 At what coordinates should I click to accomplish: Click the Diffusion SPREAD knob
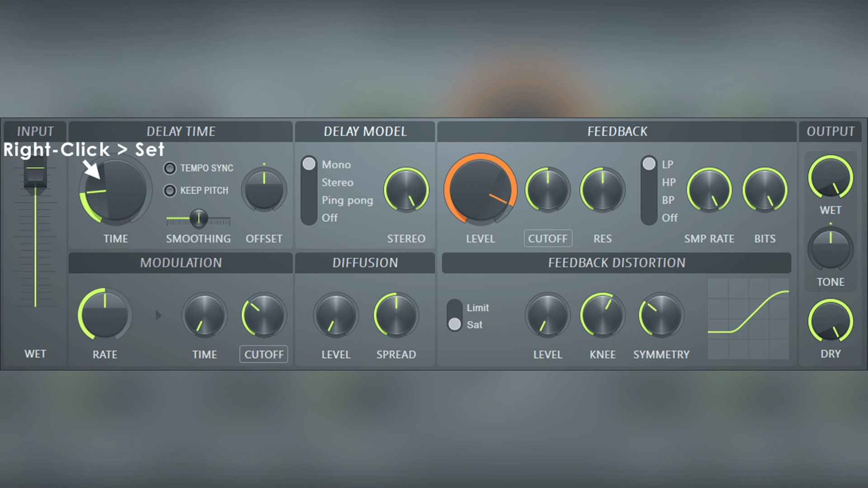pos(396,314)
